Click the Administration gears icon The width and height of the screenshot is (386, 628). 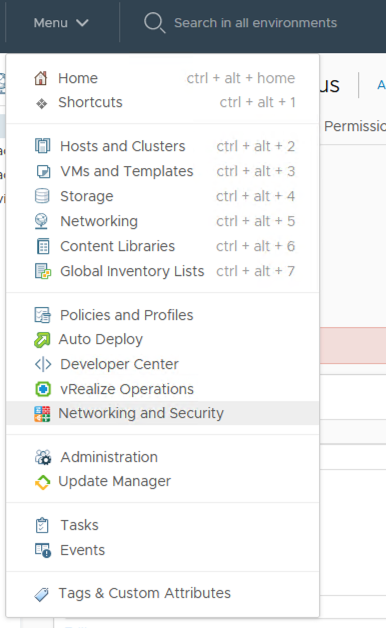pyautogui.click(x=43, y=457)
